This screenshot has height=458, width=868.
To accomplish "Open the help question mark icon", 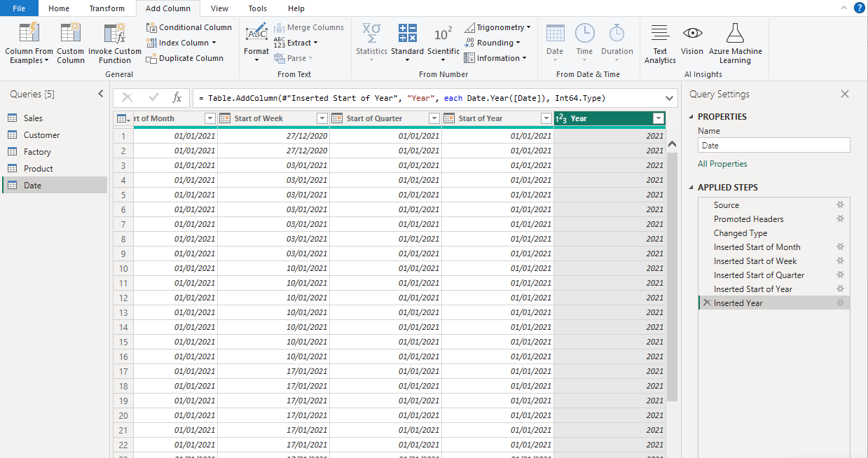I will tap(859, 8).
